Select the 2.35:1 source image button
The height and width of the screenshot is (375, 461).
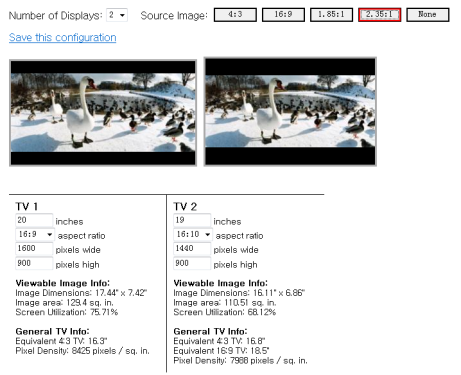pos(380,15)
